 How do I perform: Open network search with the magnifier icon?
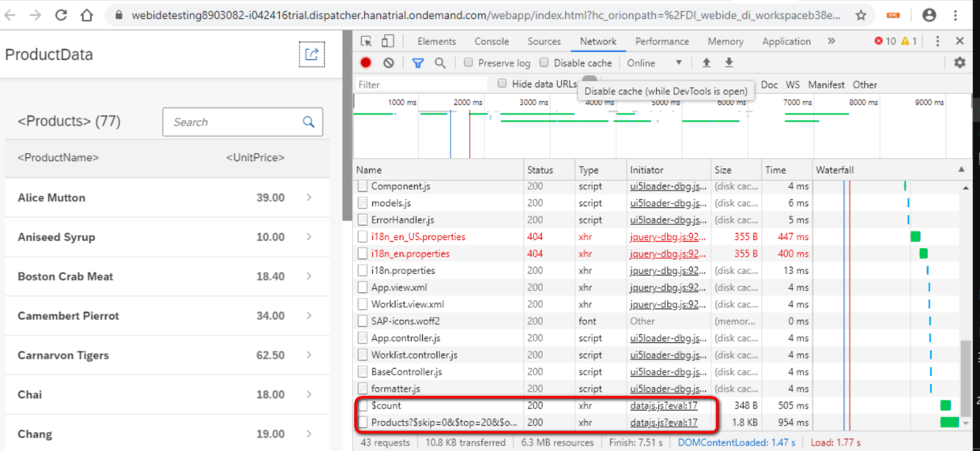pyautogui.click(x=440, y=63)
